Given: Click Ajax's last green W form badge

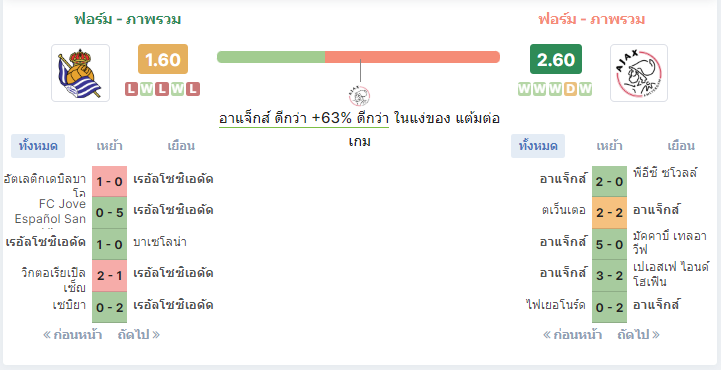Looking at the screenshot, I should [x=585, y=89].
